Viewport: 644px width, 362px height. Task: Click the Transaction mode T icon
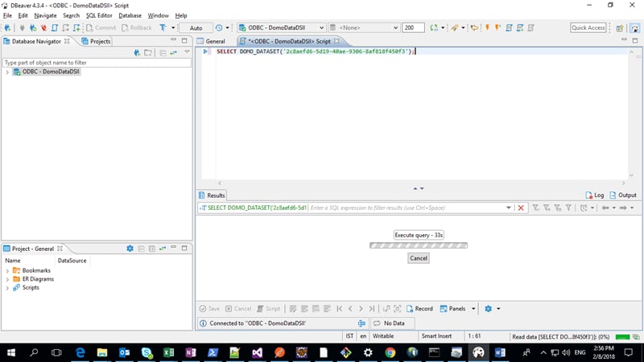point(163,28)
